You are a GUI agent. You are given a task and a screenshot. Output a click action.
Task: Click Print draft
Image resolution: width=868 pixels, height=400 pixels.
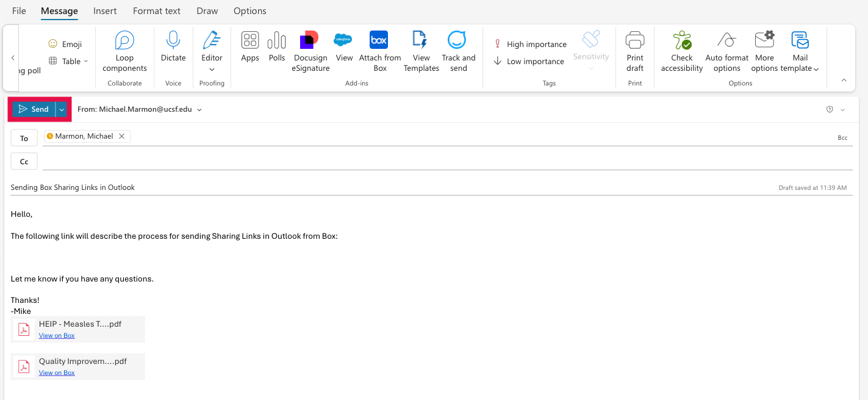tap(635, 52)
